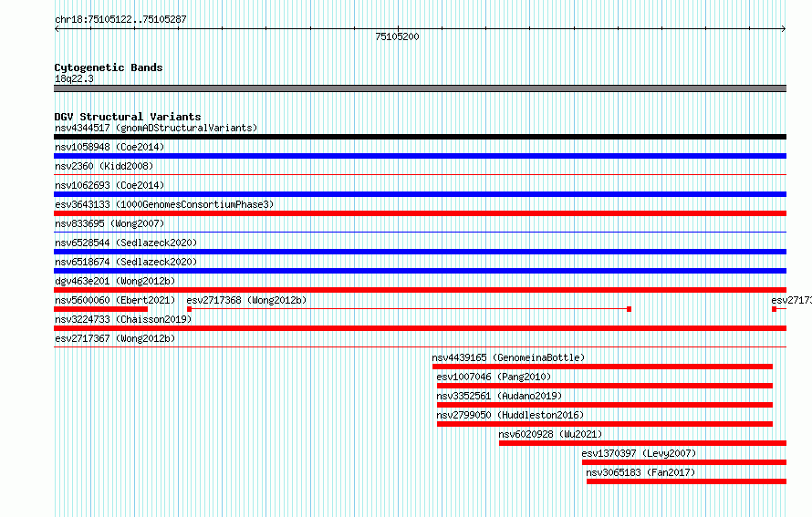This screenshot has height=517, width=812.
Task: Select the red nsv3352561 variant bar
Action: click(605, 405)
